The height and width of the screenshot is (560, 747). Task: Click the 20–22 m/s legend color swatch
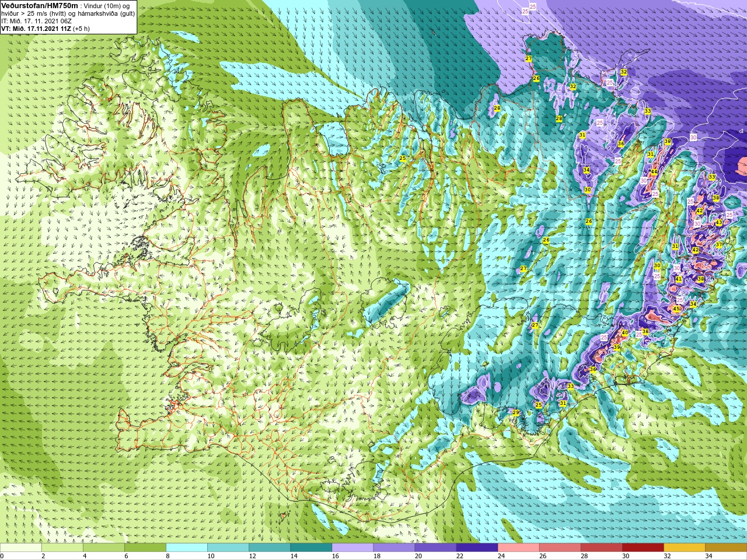coord(435,548)
